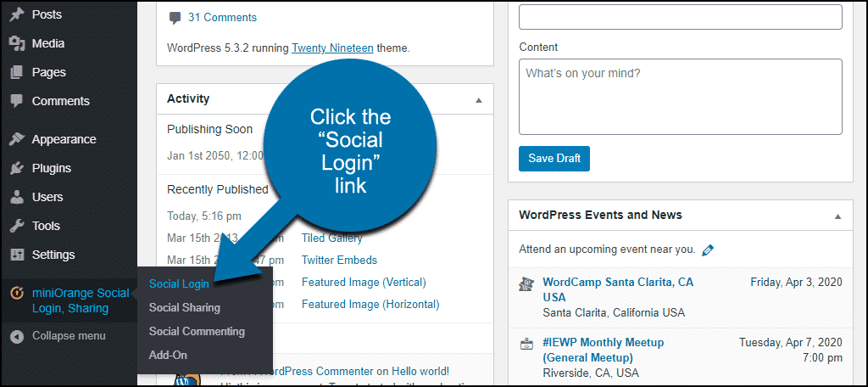Screen dimensions: 868x387
Task: Click the Comments bubble icon in sidebar
Action: pyautogui.click(x=17, y=101)
